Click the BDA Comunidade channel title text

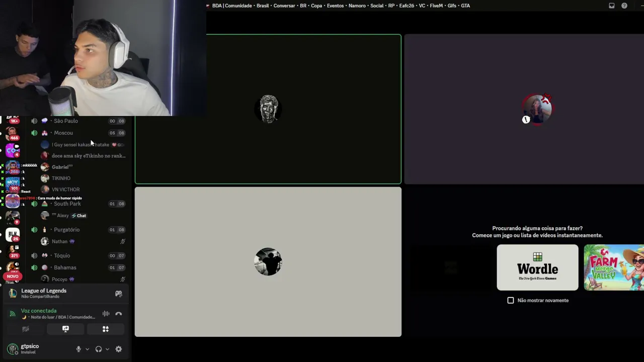tap(341, 6)
